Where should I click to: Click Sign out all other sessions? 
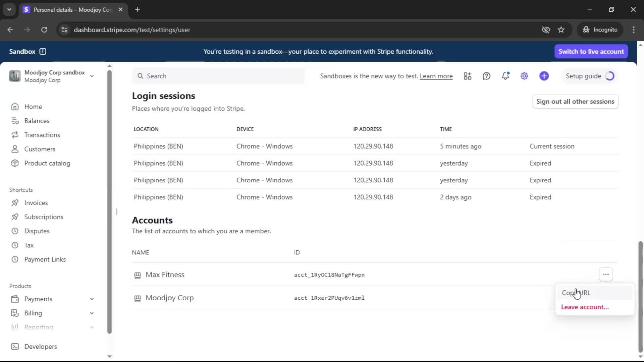pos(575,102)
